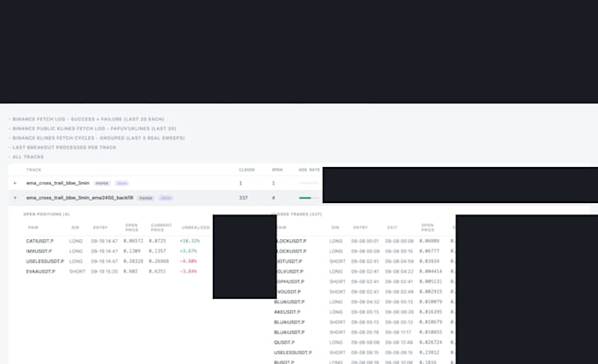The image size is (598, 364).
Task: Click +10.32% unrealized value for CATIUSDT.P
Action: pos(190,241)
